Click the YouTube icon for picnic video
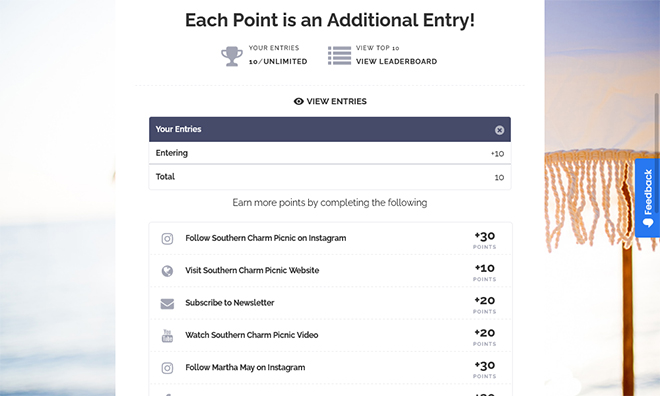Image resolution: width=660 pixels, height=396 pixels. 167,335
